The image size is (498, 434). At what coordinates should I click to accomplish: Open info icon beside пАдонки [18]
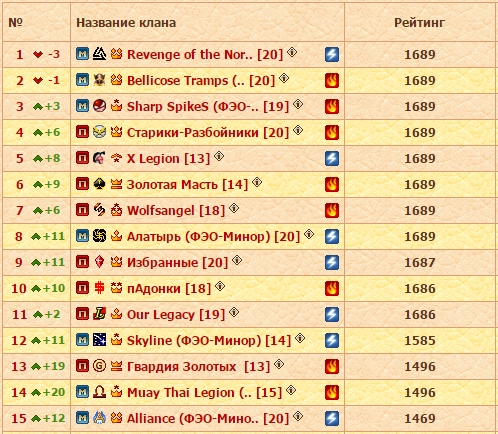[x=220, y=286]
